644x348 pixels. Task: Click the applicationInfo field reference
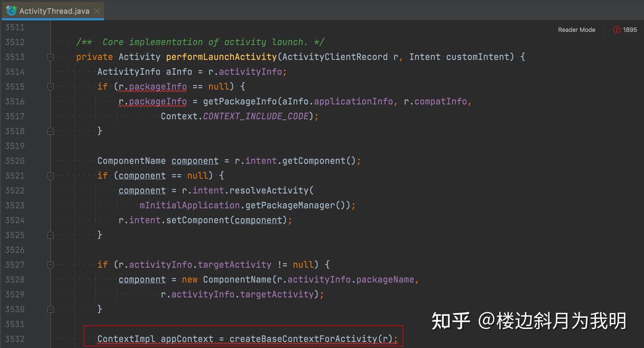pos(353,101)
